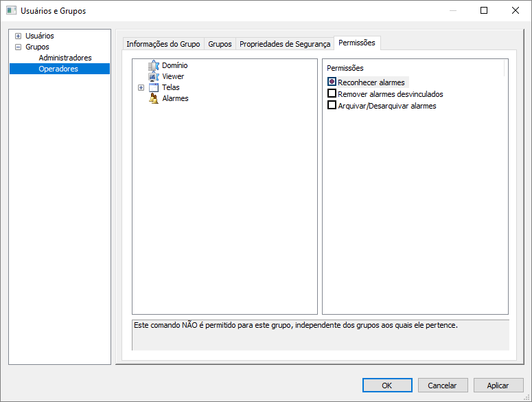532x402 pixels.
Task: Click the Aplicar button
Action: [498, 386]
